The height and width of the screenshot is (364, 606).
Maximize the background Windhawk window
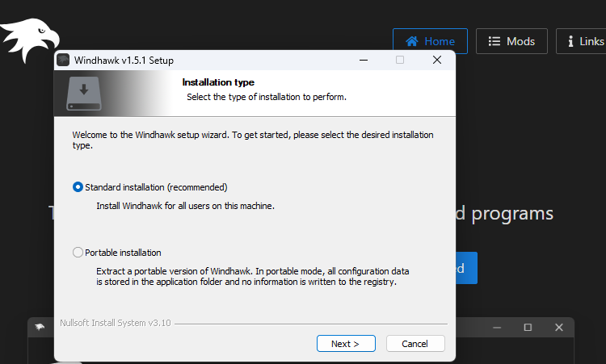point(528,328)
